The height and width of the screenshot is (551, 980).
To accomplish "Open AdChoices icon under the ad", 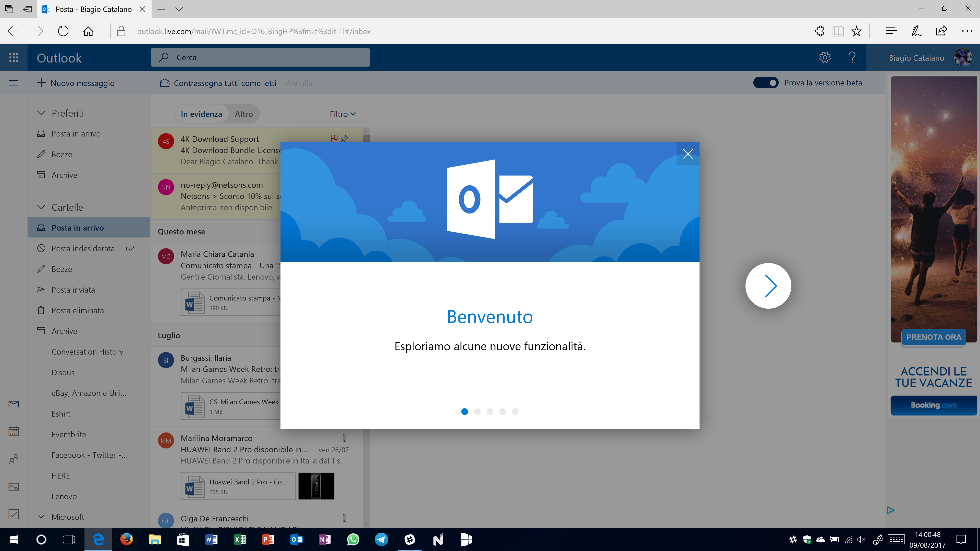I will [x=890, y=510].
